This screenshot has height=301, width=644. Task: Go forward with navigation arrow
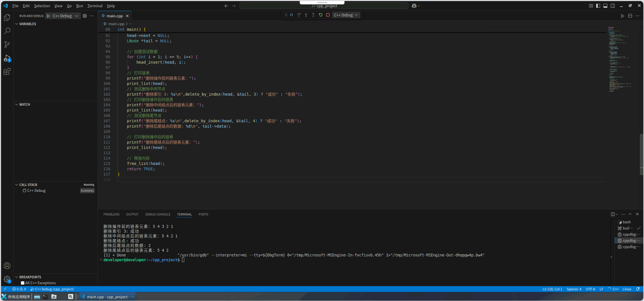[234, 6]
